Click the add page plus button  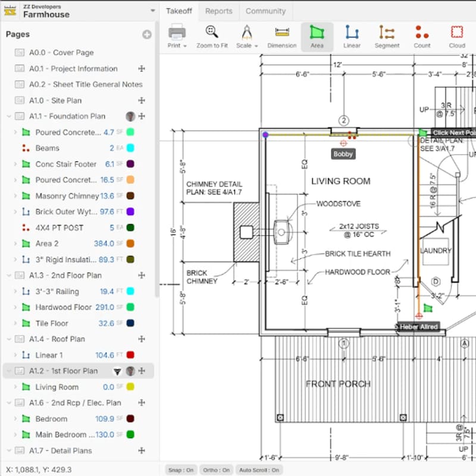coord(147,34)
